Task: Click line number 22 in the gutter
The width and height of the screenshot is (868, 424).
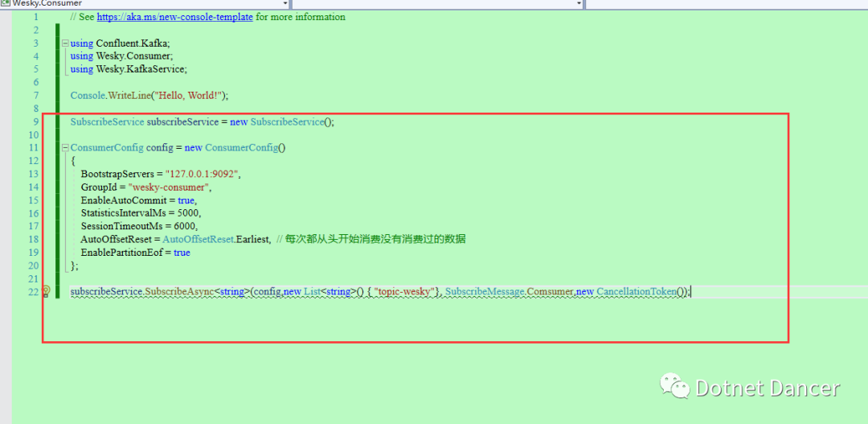Action: [x=33, y=291]
